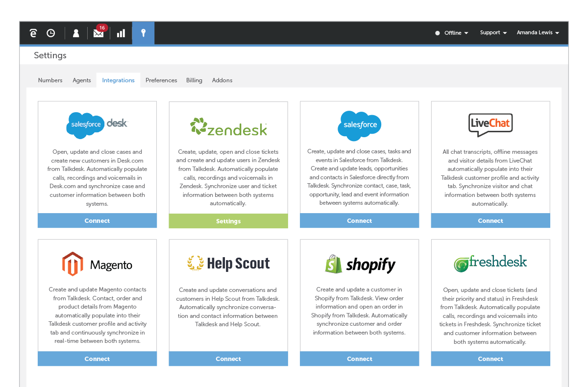Connect the Help Scout integration

coord(228,359)
